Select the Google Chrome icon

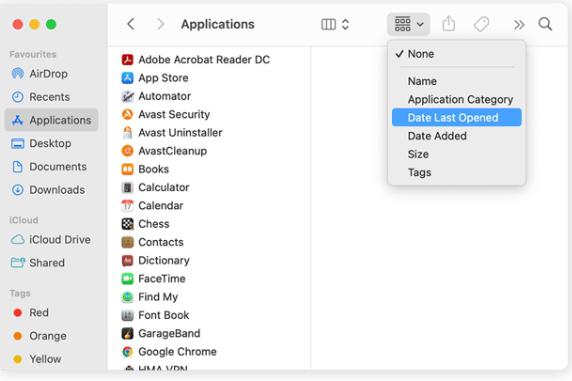[127, 351]
